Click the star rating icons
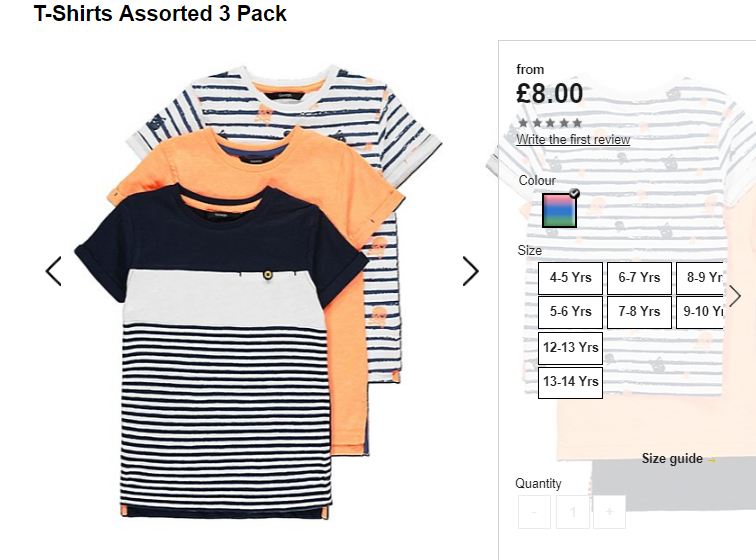Image resolution: width=756 pixels, height=560 pixels. click(550, 123)
